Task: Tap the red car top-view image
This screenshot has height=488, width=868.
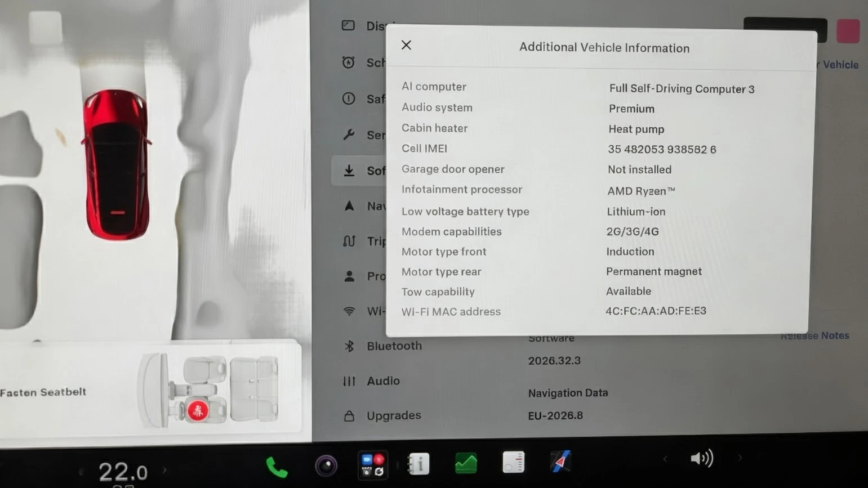Action: [117, 164]
